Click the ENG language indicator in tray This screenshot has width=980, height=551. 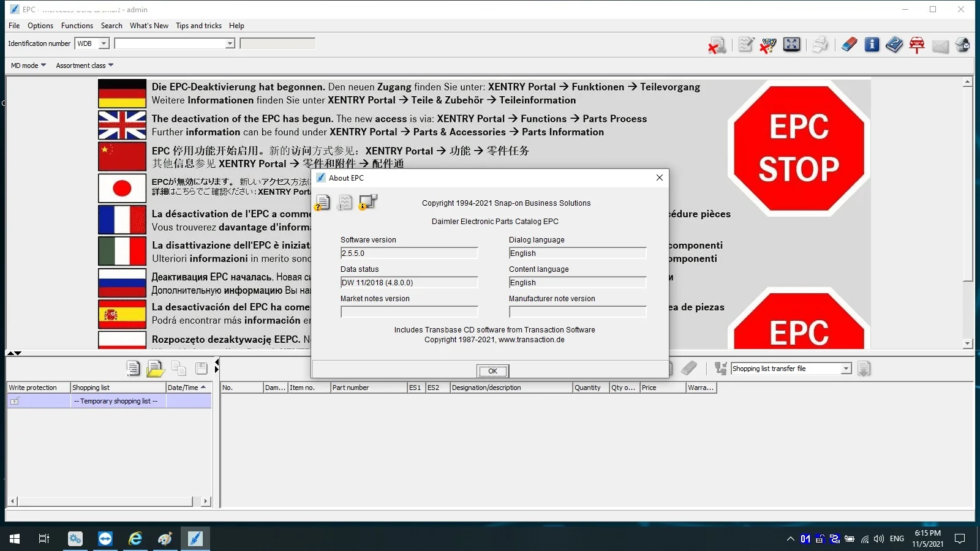[897, 539]
